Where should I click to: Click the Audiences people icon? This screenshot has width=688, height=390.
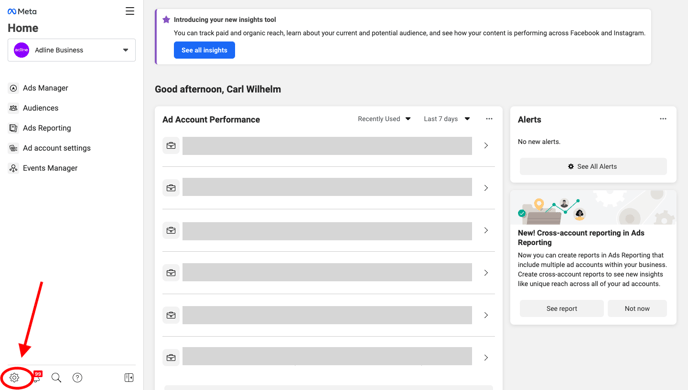click(14, 108)
